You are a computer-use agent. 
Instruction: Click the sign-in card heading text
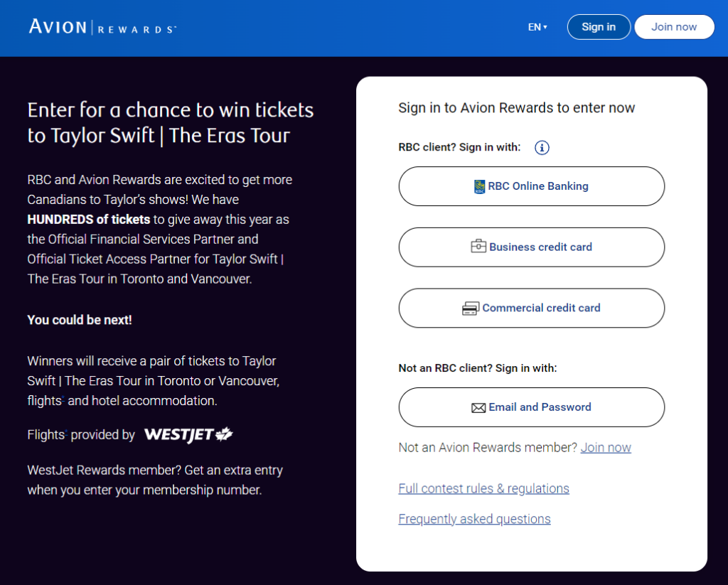(517, 107)
